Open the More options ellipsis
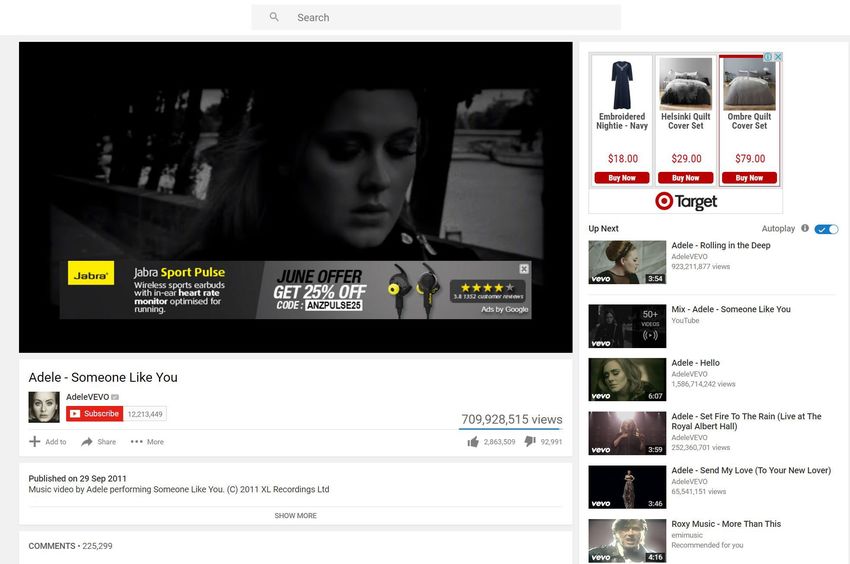 (137, 442)
